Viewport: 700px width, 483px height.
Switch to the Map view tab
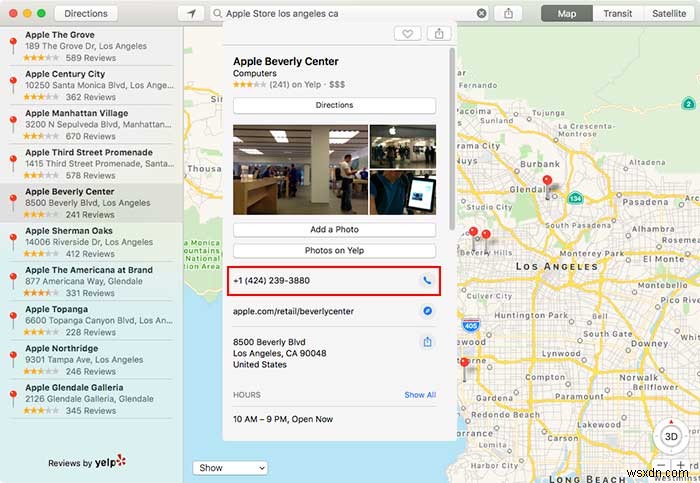click(567, 13)
